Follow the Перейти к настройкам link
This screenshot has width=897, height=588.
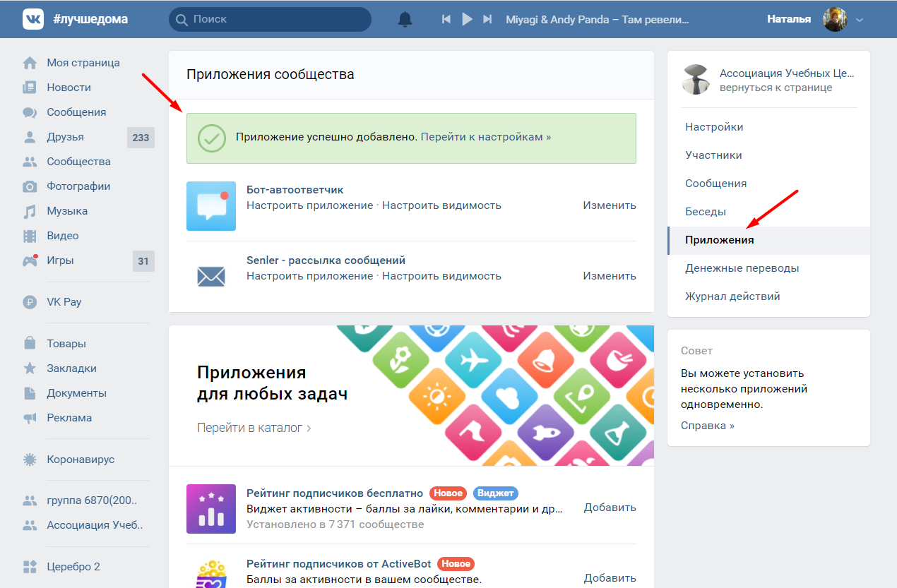[486, 137]
